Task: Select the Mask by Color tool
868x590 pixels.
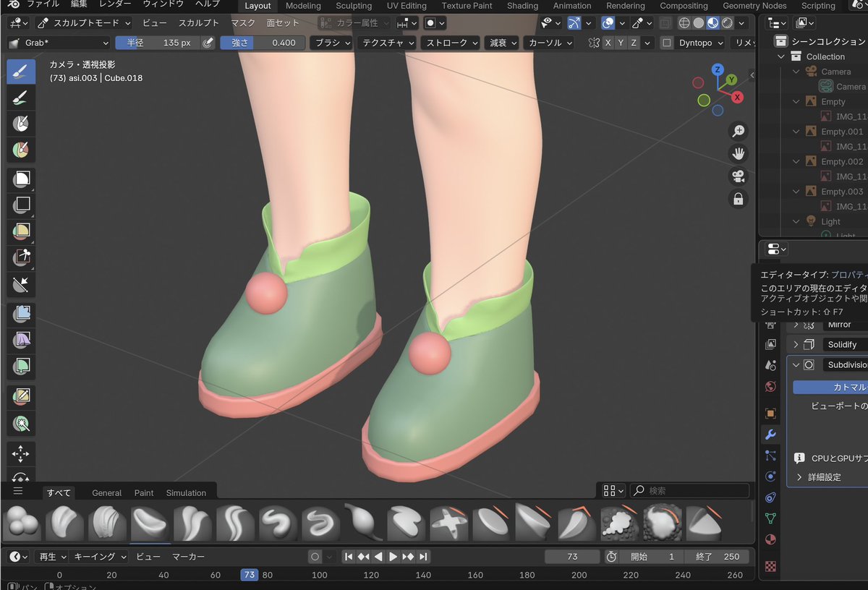Action: click(21, 423)
